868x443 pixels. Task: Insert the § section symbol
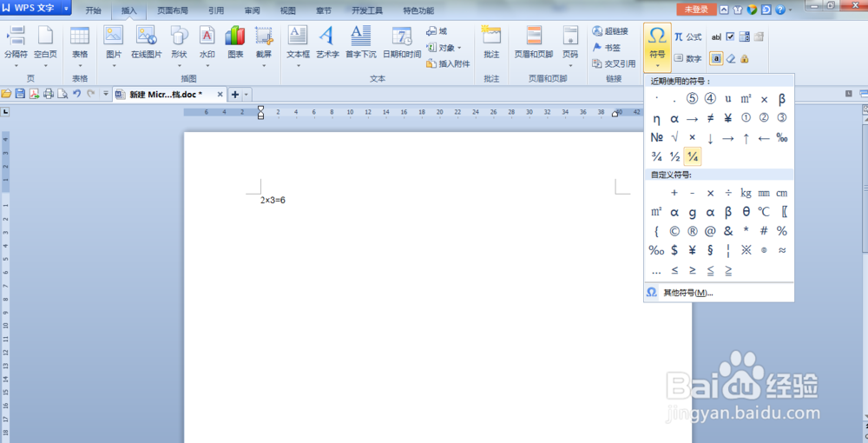(710, 250)
